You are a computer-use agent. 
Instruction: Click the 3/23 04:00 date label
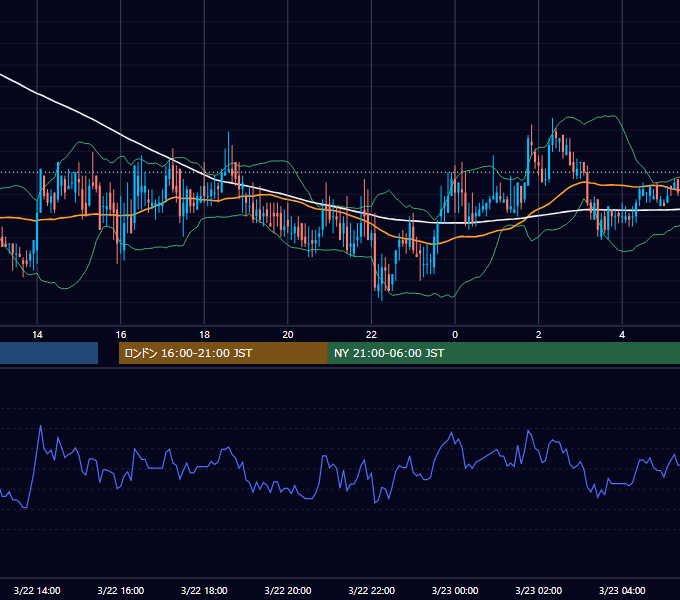click(622, 590)
